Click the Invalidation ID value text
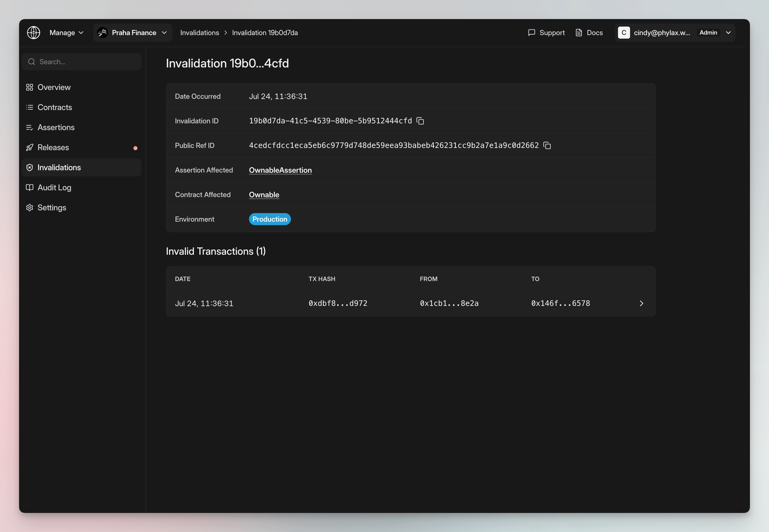 pos(330,121)
